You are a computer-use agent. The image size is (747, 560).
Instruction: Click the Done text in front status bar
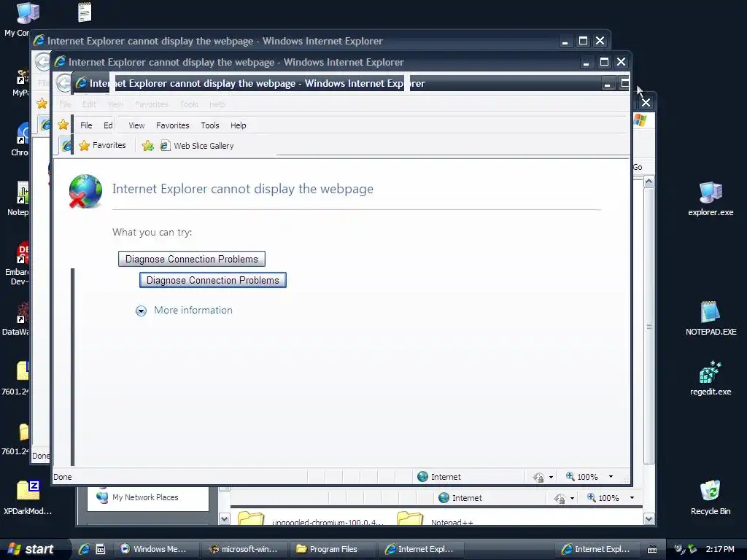(x=63, y=477)
